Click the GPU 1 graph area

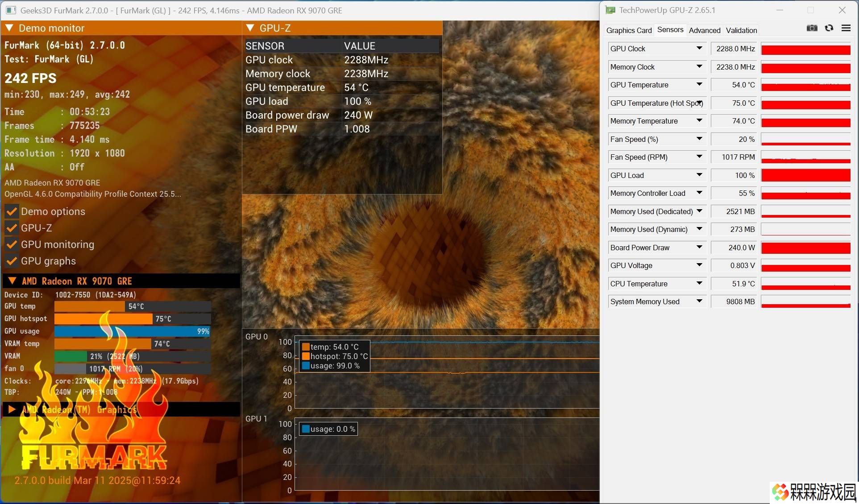point(447,455)
